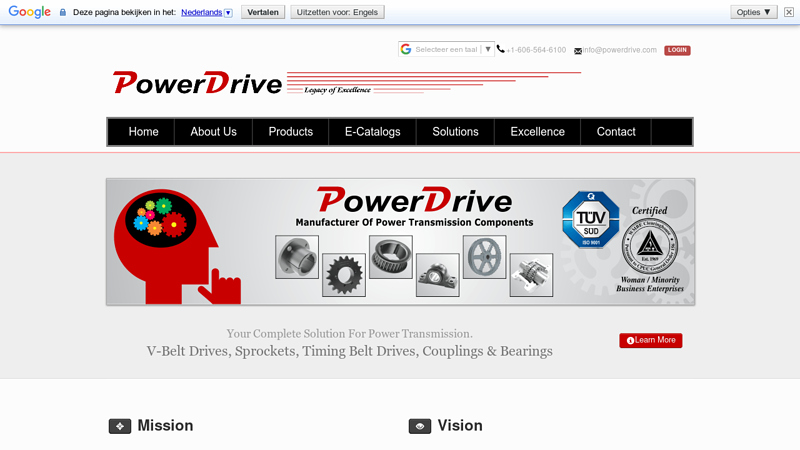The width and height of the screenshot is (800, 450).
Task: Click the Vision eye icon
Action: 420,426
